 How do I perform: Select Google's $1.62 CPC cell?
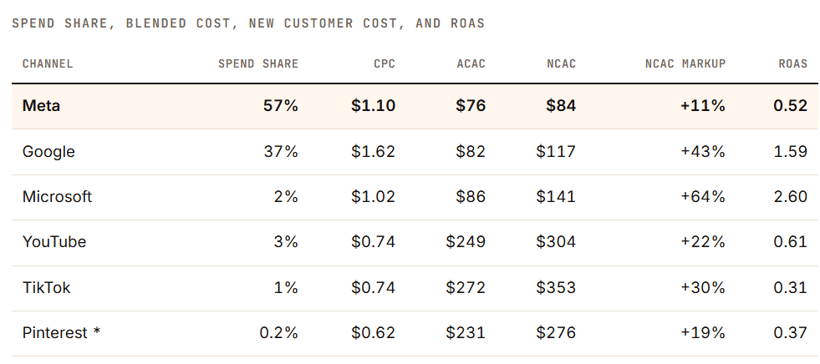[x=373, y=152]
